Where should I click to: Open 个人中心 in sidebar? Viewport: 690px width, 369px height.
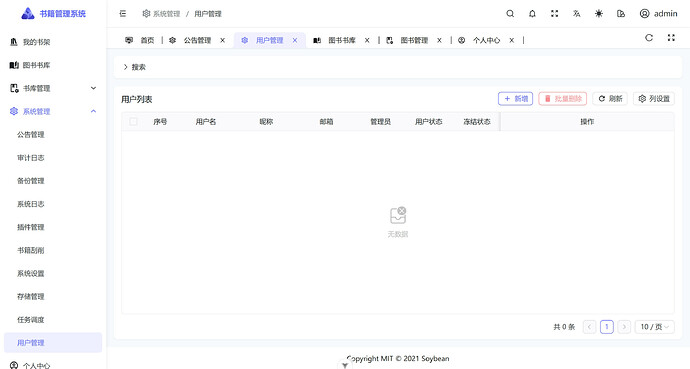[53, 364]
